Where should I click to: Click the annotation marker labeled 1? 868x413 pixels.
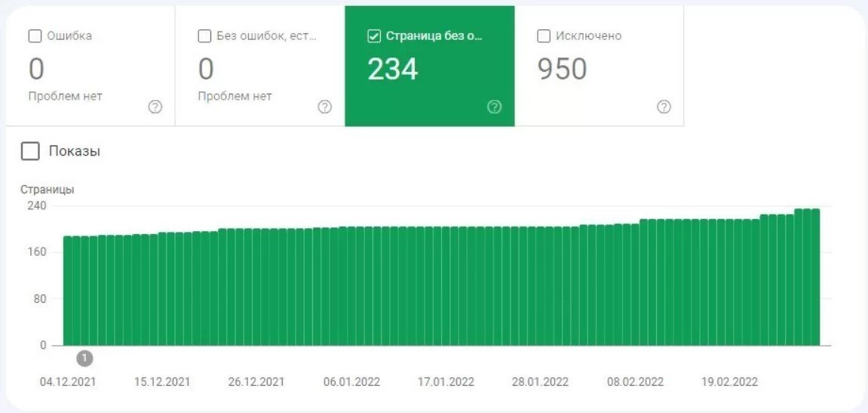pyautogui.click(x=85, y=358)
